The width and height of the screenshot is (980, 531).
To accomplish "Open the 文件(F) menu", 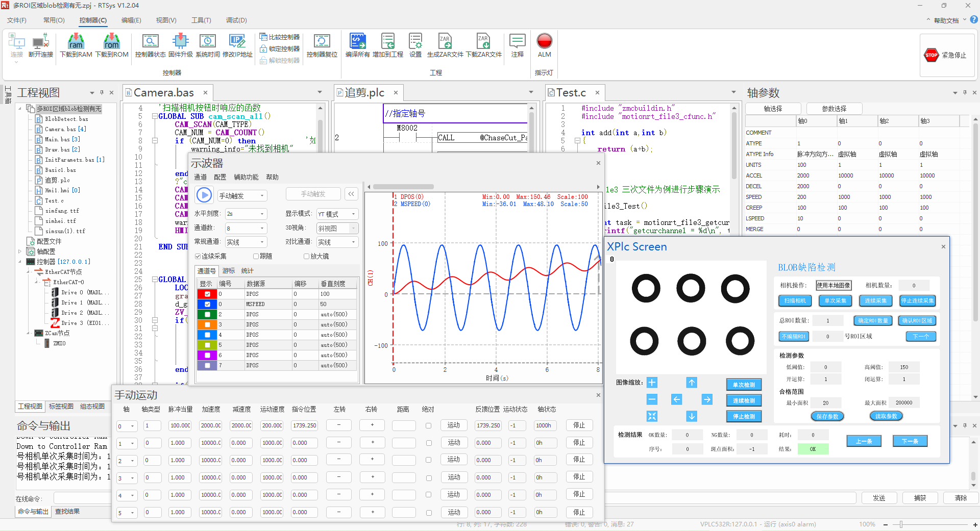I will (17, 20).
